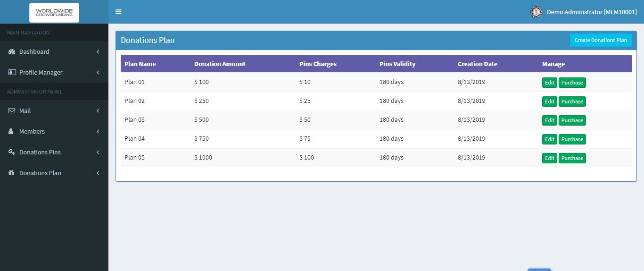Open Profile Manager in the sidebar

coord(54,72)
